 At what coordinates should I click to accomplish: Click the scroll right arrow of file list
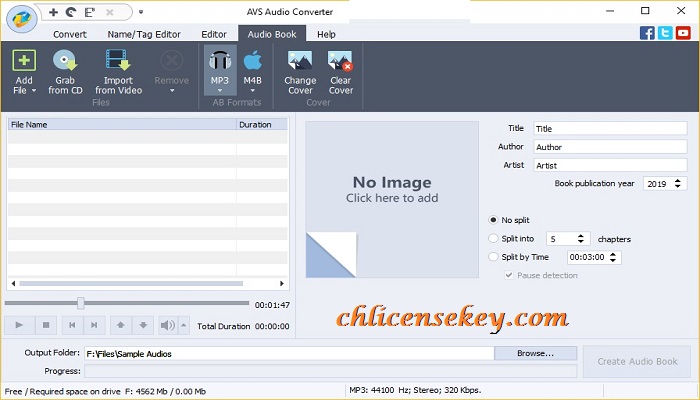282,283
